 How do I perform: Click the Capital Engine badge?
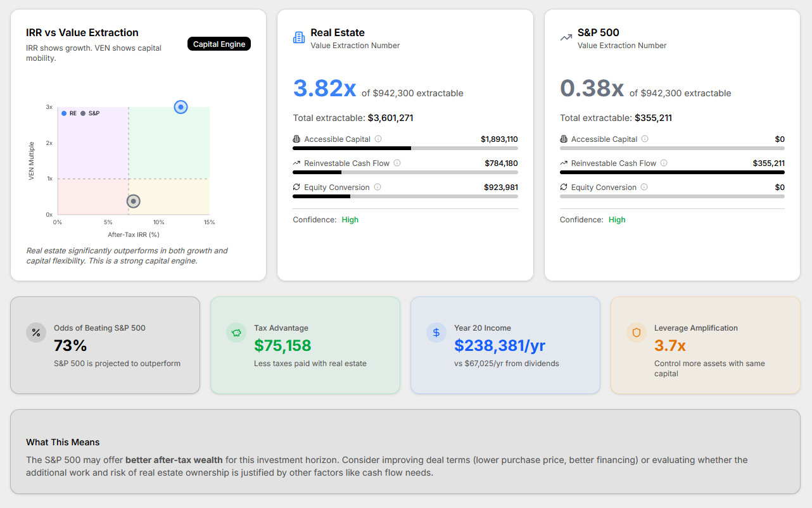click(219, 44)
